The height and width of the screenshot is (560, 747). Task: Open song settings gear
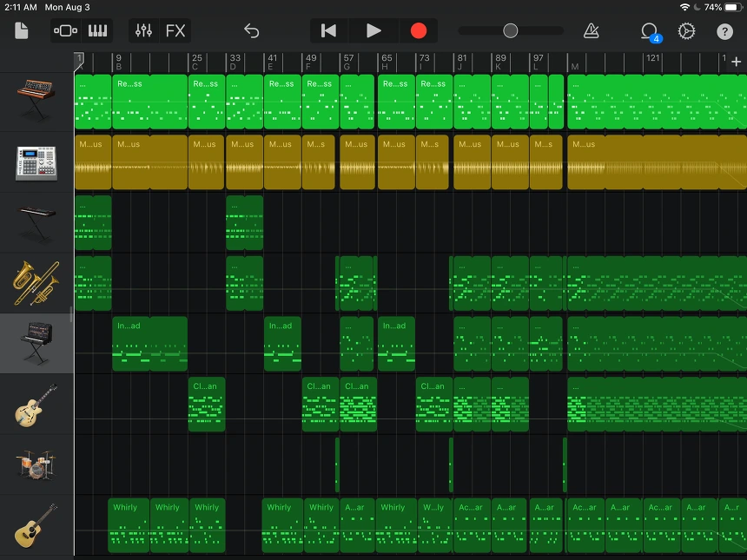click(x=686, y=31)
